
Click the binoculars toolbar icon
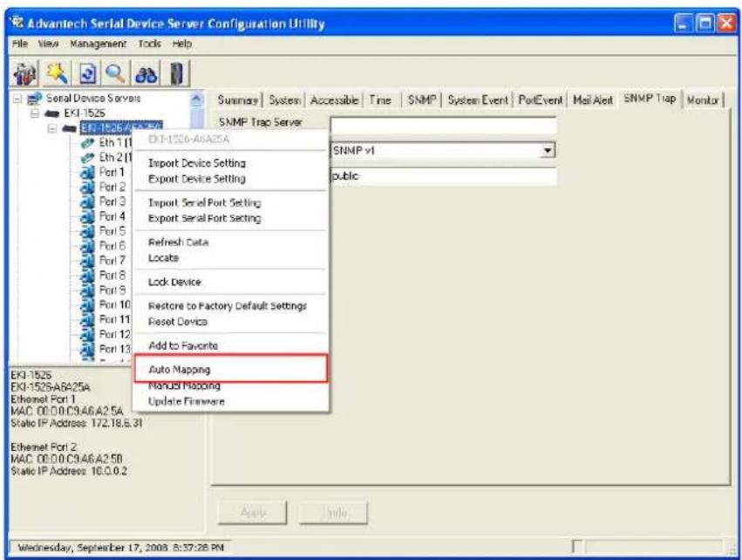[146, 74]
